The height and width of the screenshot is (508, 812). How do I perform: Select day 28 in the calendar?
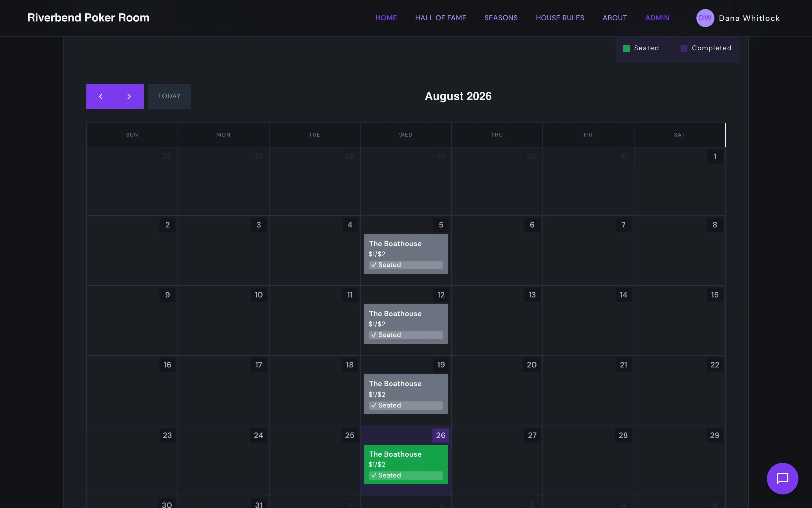623,435
